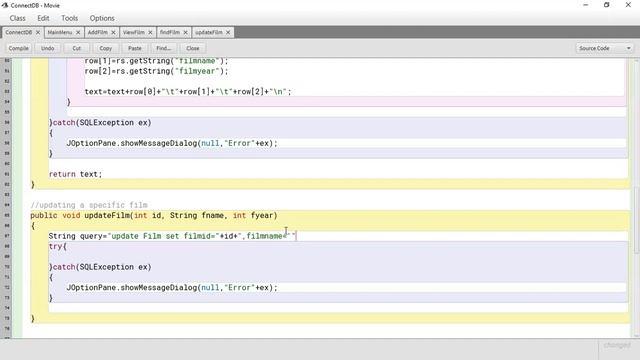Open the Class menu
This screenshot has width=640, height=360.
18,18
